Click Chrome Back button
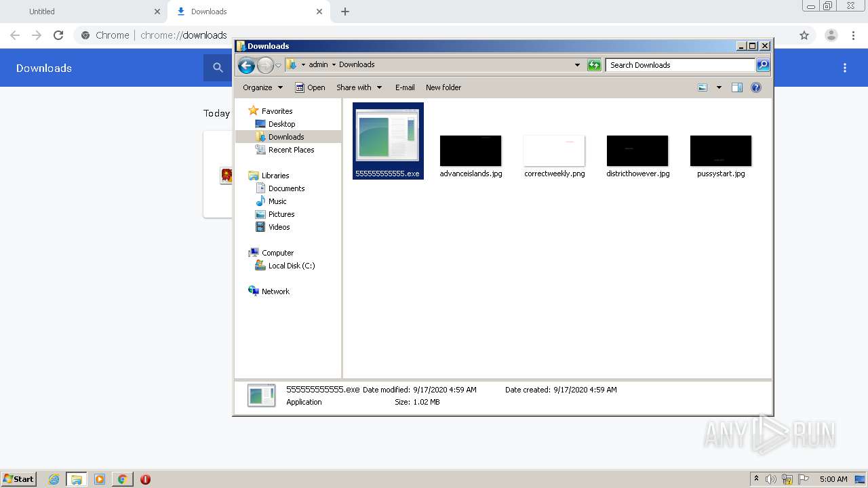 tap(15, 35)
